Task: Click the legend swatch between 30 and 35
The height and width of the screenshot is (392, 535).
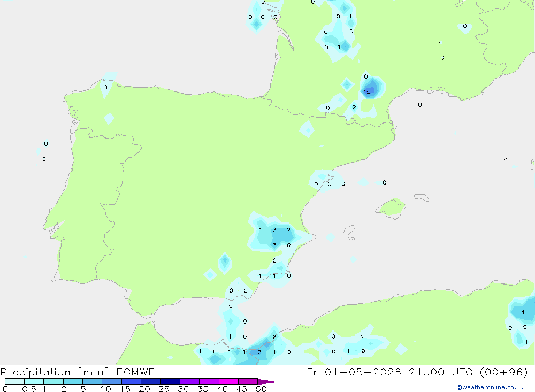Action: pyautogui.click(x=189, y=381)
